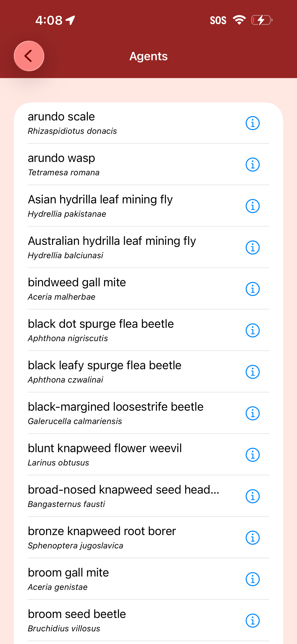
Task: Open info for black-margined loosestrife beetle
Action: click(x=253, y=413)
